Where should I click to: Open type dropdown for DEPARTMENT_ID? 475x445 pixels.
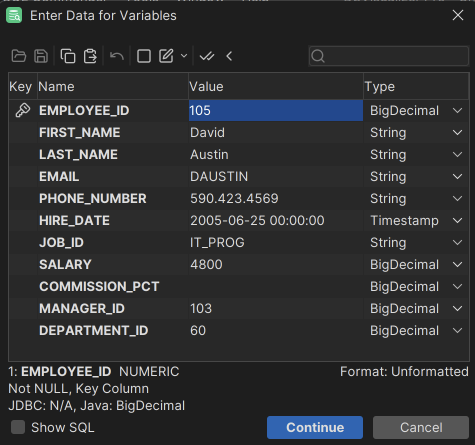tap(458, 330)
